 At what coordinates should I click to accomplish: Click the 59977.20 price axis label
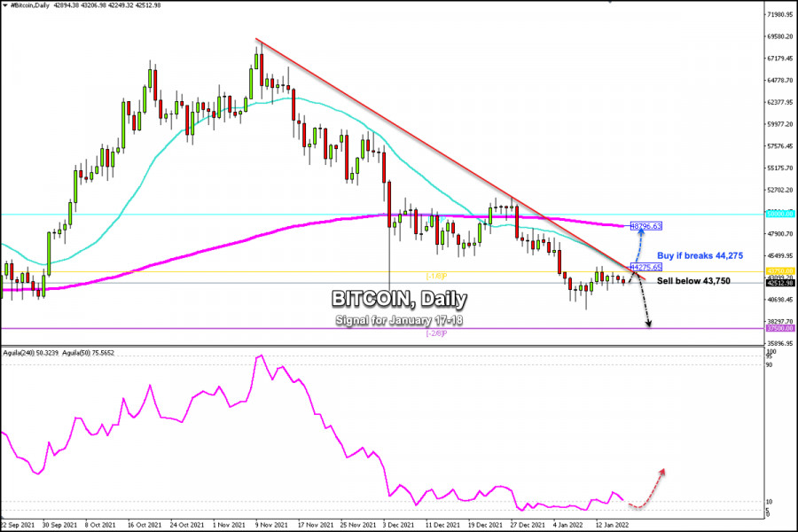click(779, 124)
